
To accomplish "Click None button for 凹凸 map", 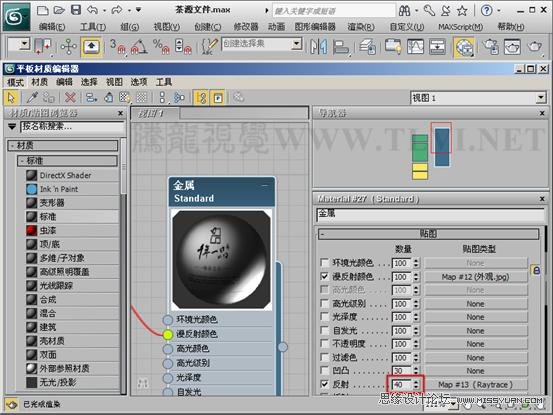I will tap(475, 371).
